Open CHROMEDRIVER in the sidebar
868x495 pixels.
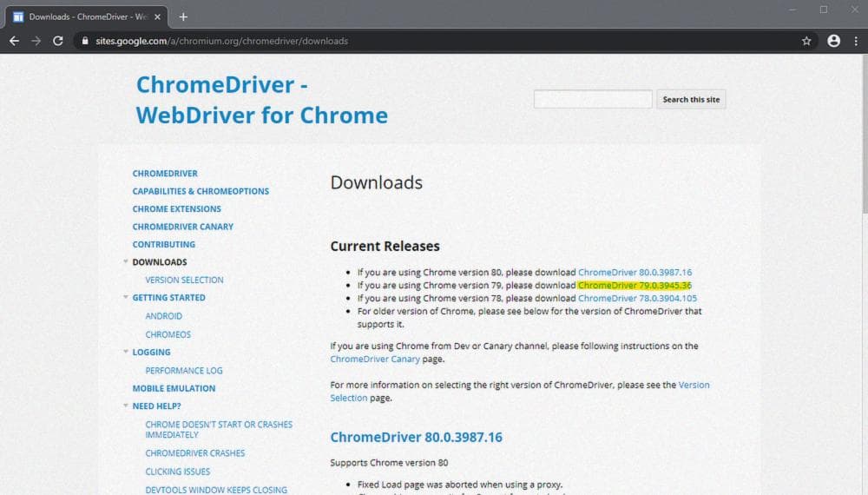pyautogui.click(x=165, y=174)
